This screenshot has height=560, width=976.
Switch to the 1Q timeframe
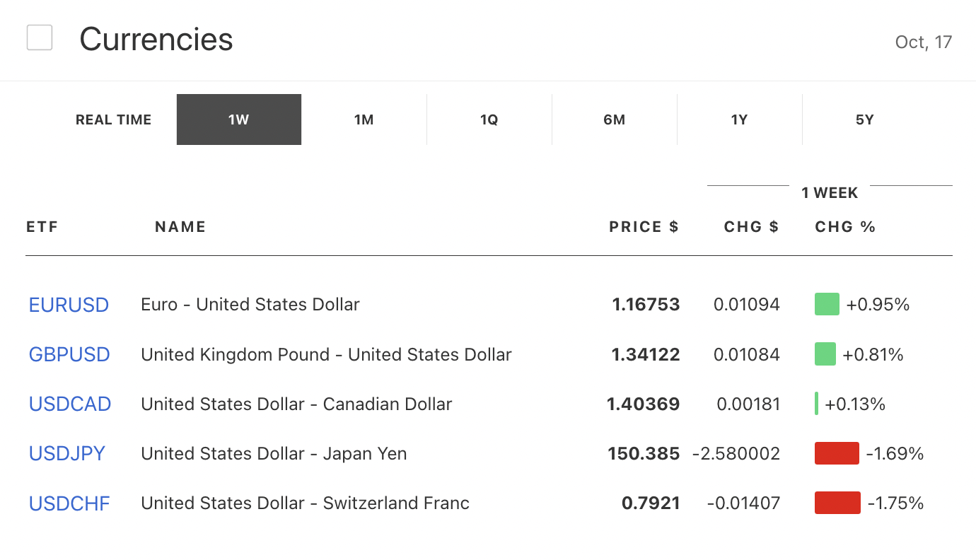click(489, 119)
